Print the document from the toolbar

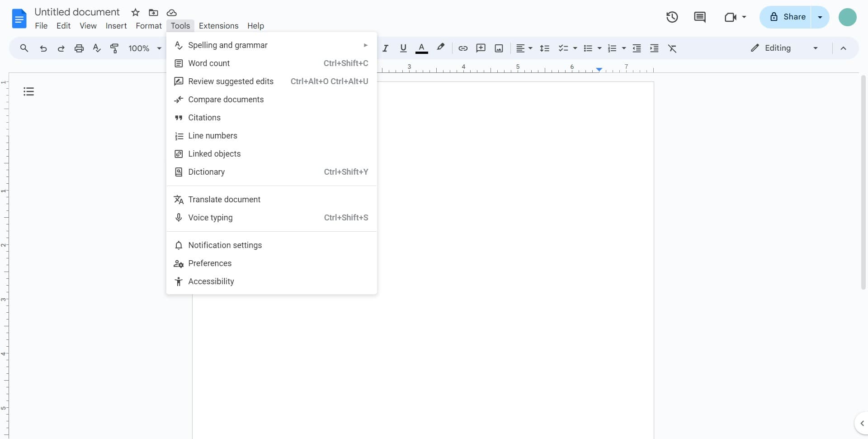[x=79, y=48]
